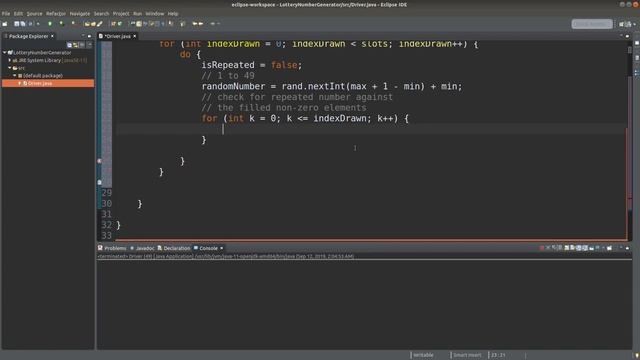The image size is (640, 360).
Task: Collapse the src folder node
Action: click(x=10, y=68)
